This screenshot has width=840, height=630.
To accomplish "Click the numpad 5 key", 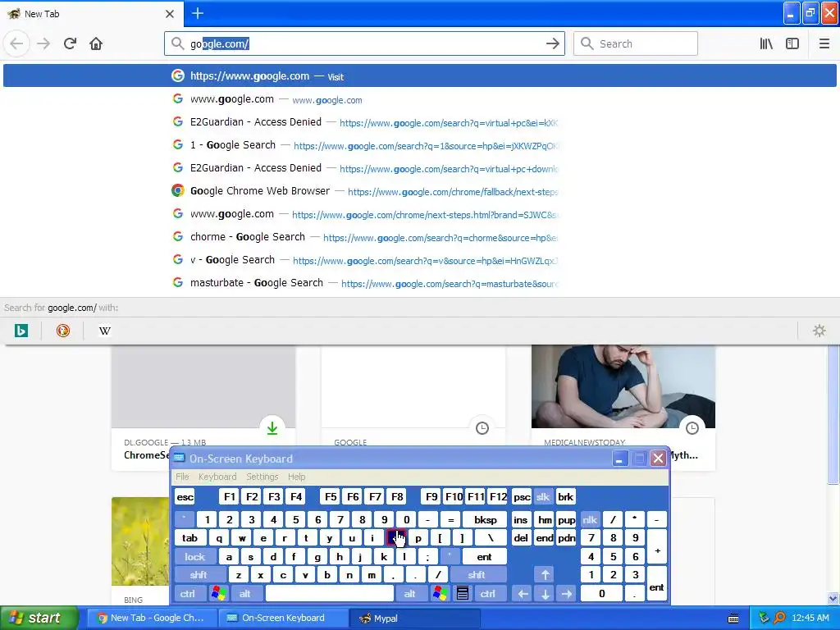I will (613, 557).
